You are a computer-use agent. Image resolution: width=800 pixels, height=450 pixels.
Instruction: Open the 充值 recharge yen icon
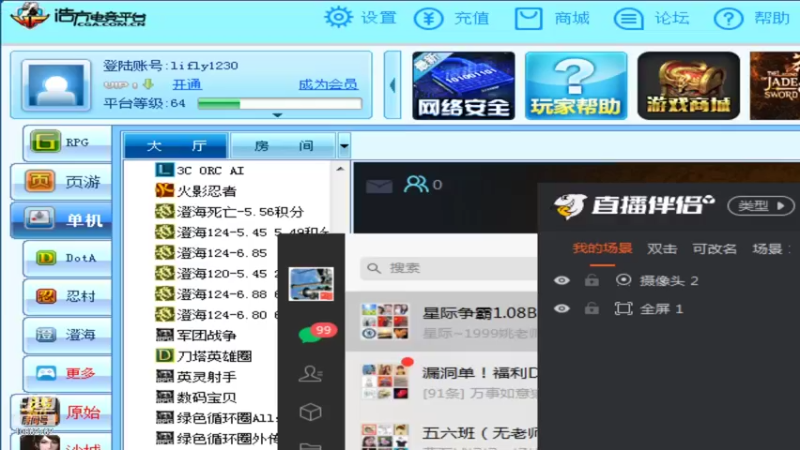click(x=429, y=19)
